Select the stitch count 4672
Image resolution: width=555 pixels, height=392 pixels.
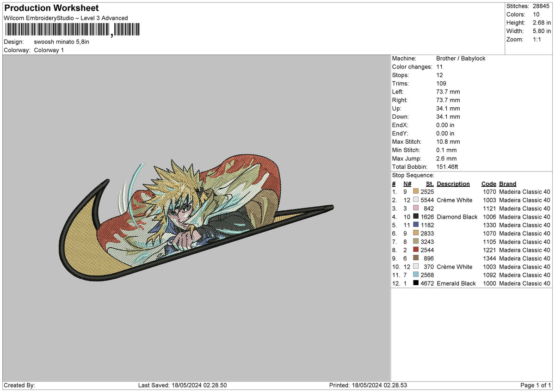[427, 283]
